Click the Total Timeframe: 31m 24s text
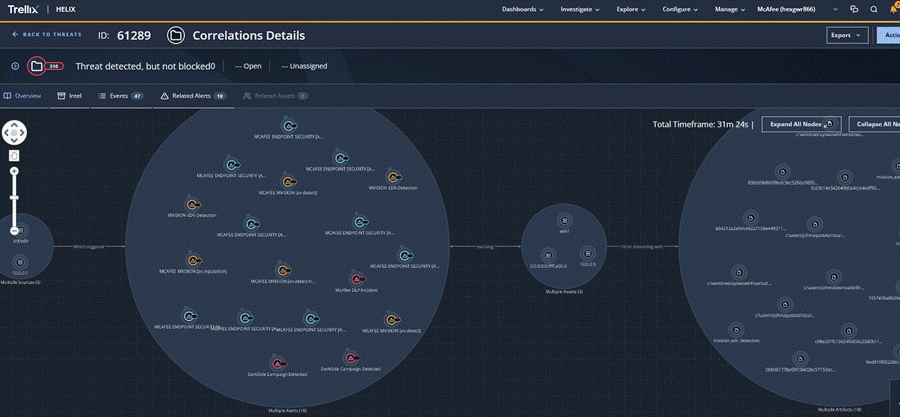This screenshot has height=417, width=900. 700,124
